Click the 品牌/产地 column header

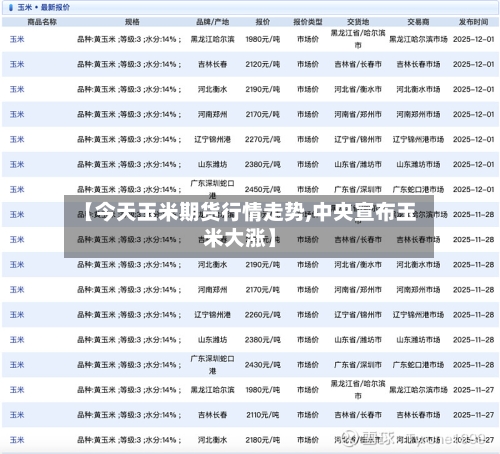pyautogui.click(x=212, y=22)
